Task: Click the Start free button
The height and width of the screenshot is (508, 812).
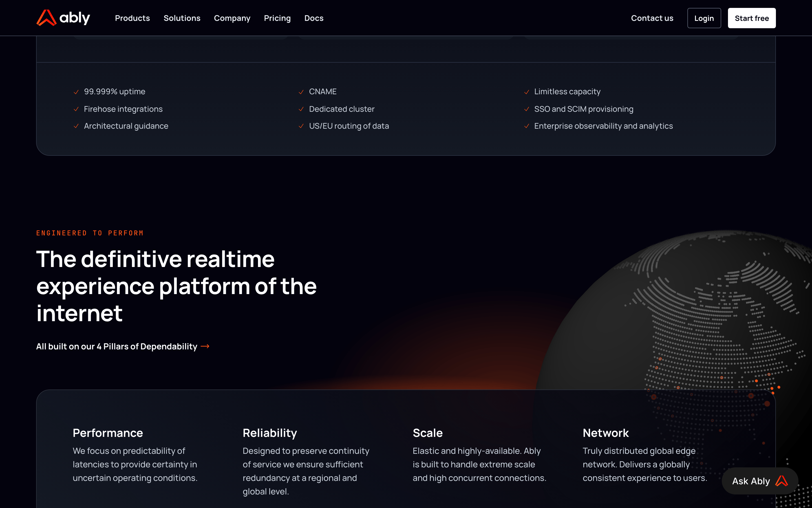Action: click(752, 18)
